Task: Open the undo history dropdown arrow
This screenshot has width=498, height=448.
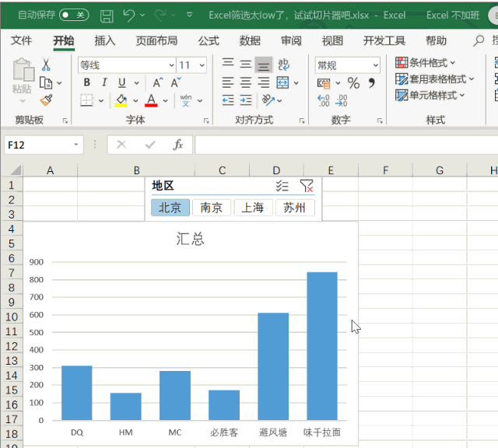Action: tap(142, 15)
